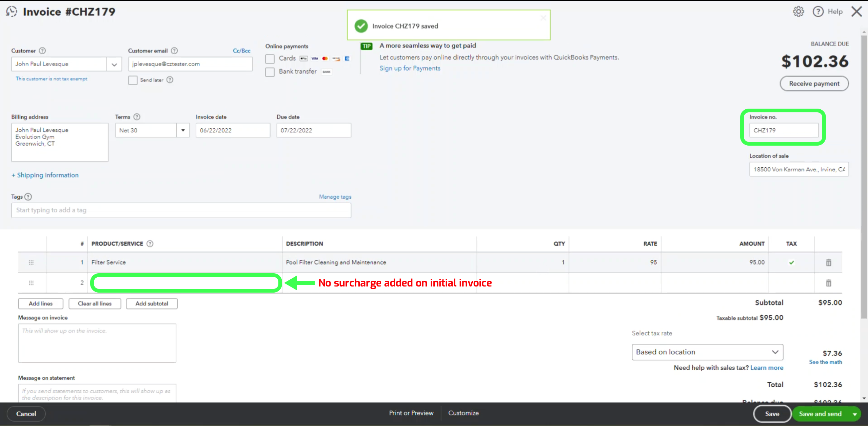Enable Cards online payments
868x426 pixels.
tap(270, 59)
